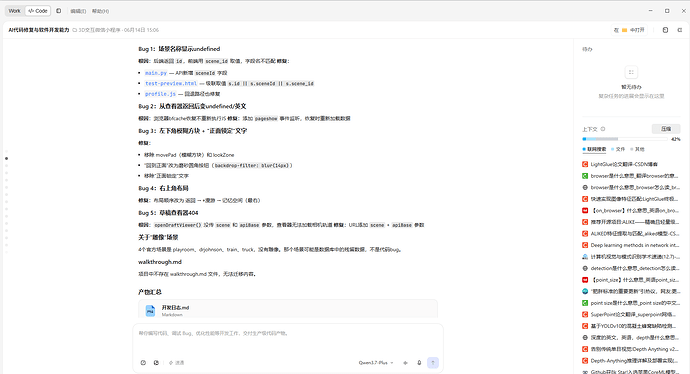
Task: Click the globe icon beside detection是什么意思
Action: (x=585, y=268)
